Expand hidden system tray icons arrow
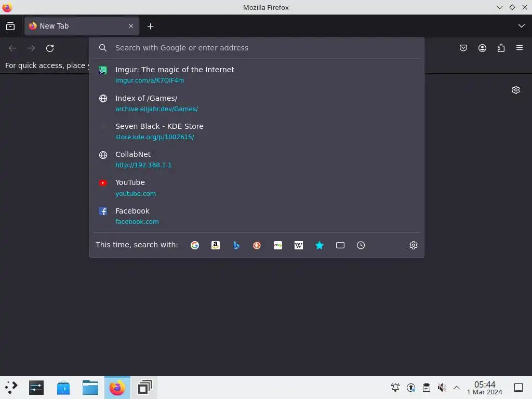Viewport: 532px width, 399px height. (x=457, y=388)
